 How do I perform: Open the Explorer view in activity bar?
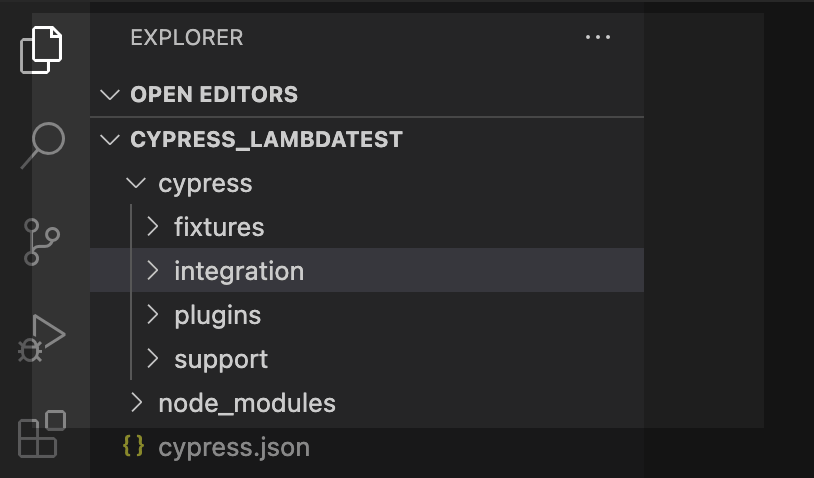pyautogui.click(x=42, y=48)
